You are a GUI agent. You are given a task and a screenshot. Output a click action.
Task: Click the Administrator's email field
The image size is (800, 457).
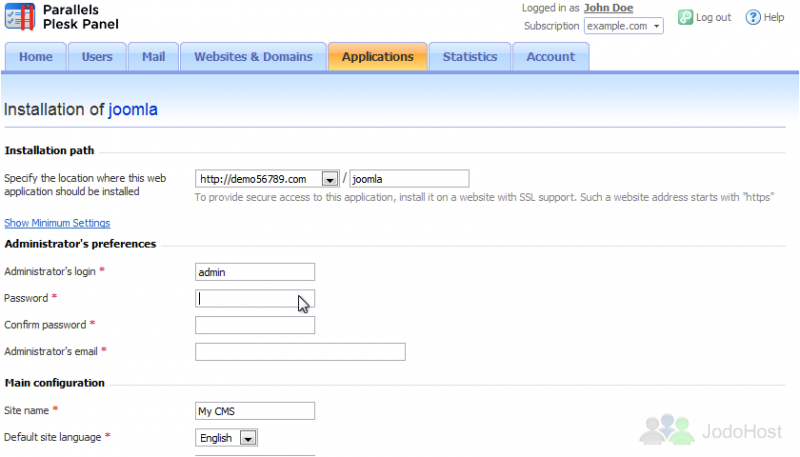pos(301,352)
